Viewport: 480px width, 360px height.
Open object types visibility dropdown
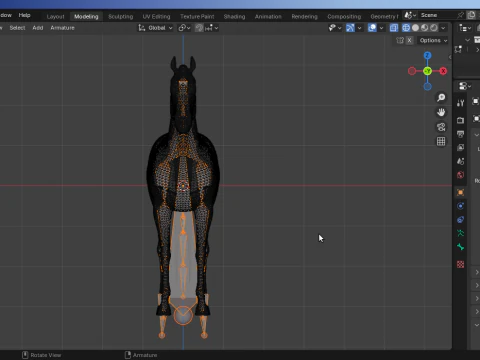click(x=335, y=28)
